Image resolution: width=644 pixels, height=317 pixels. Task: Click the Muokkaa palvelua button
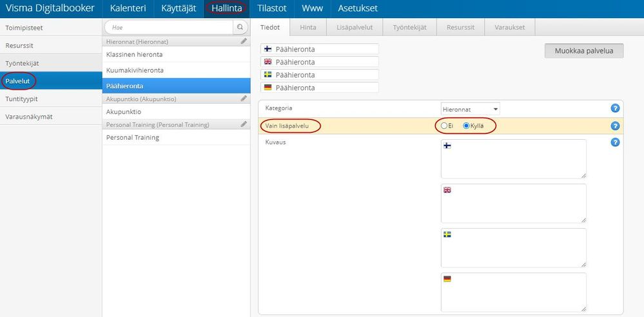584,51
